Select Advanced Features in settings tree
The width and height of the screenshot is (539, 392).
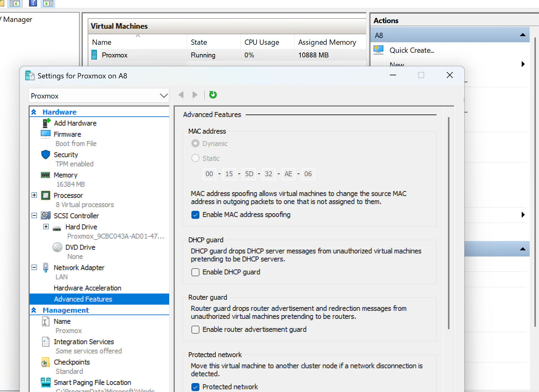(99, 299)
